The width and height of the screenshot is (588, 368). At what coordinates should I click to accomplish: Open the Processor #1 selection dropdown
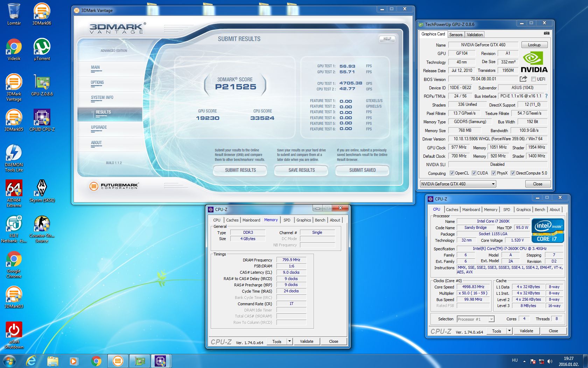pyautogui.click(x=491, y=319)
